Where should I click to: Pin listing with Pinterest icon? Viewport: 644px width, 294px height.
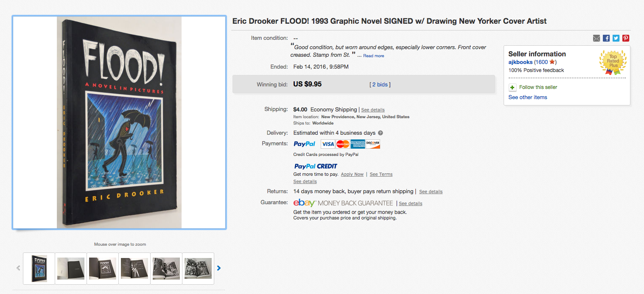tap(626, 38)
